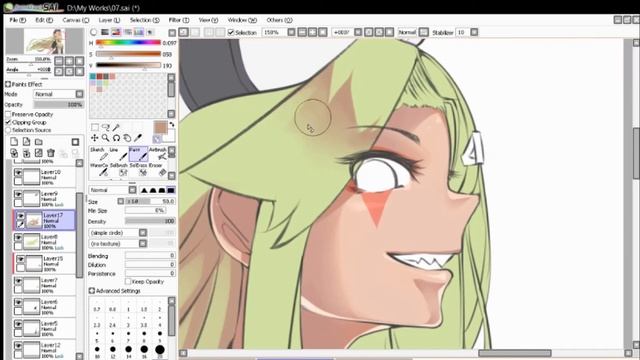The image size is (640, 360).
Task: Toggle the Selection checkbox in toolbar
Action: [231, 32]
